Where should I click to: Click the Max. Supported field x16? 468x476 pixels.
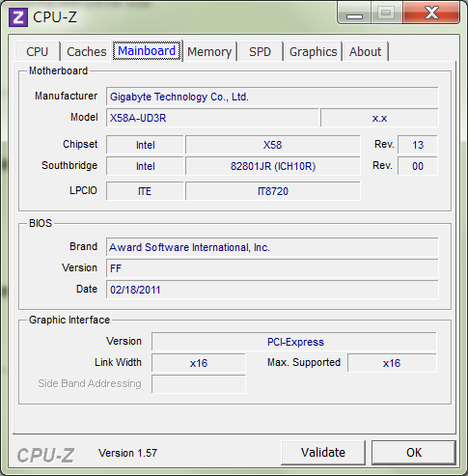(x=392, y=363)
